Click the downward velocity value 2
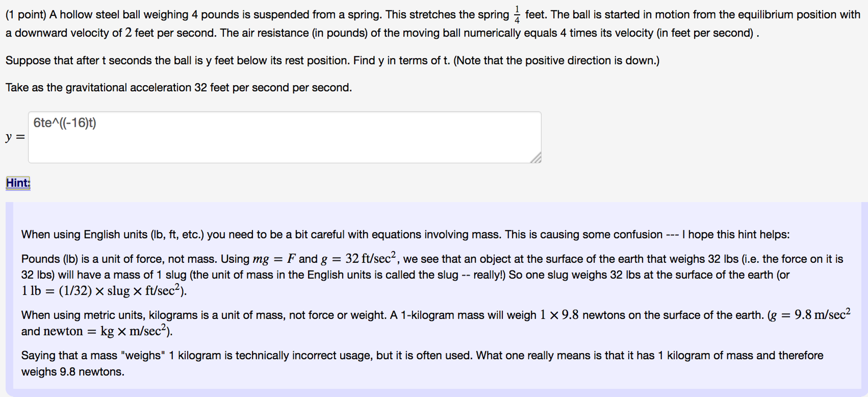 click(128, 33)
